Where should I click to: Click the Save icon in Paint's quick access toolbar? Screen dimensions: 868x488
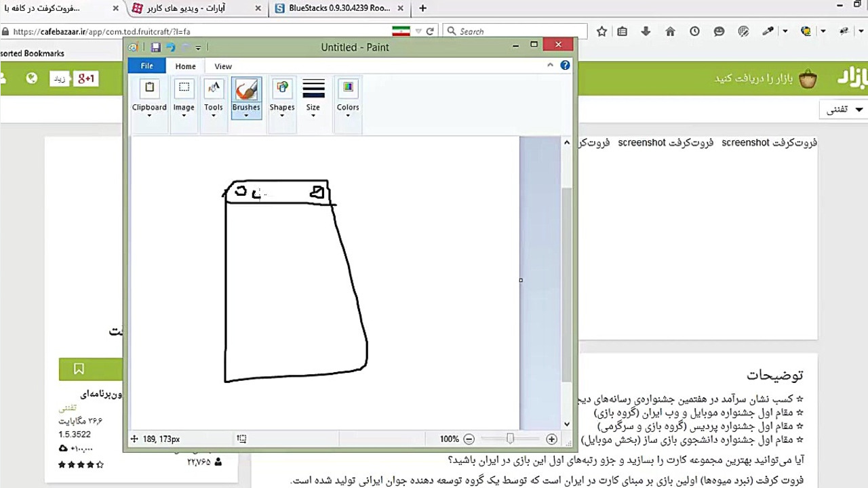(x=155, y=47)
